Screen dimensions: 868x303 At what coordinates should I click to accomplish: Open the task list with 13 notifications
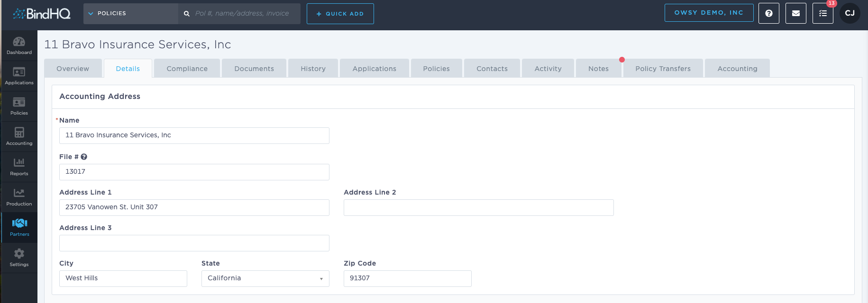(x=823, y=13)
